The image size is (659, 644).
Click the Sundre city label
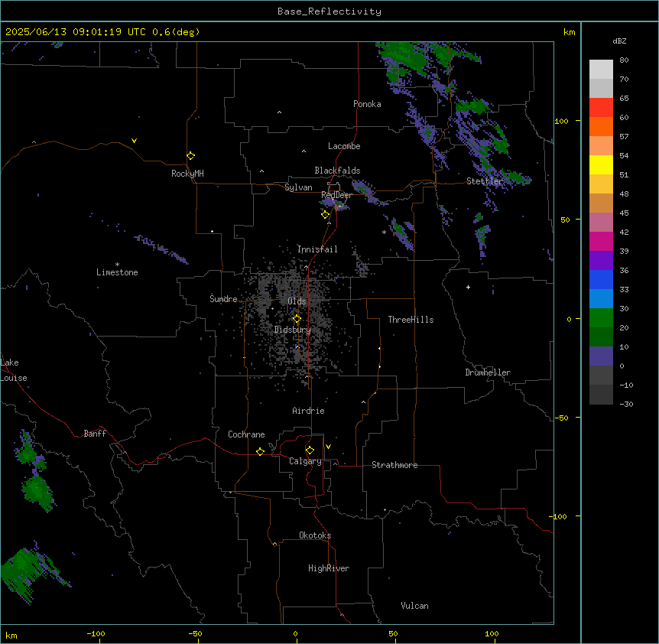click(223, 299)
